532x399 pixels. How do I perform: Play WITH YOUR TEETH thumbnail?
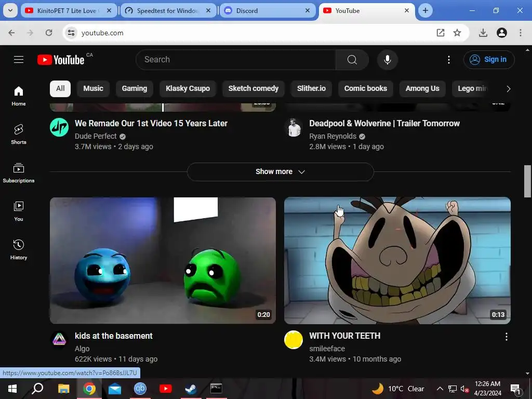click(x=397, y=261)
